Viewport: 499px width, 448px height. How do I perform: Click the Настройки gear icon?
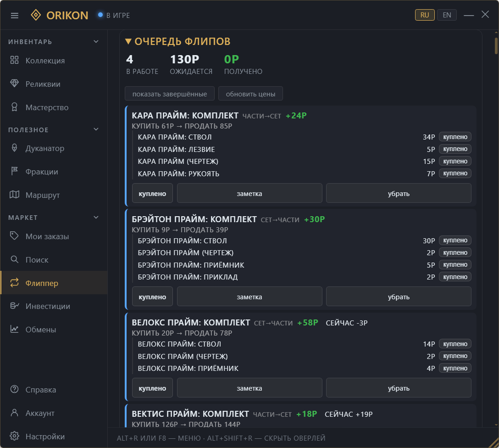tap(14, 436)
